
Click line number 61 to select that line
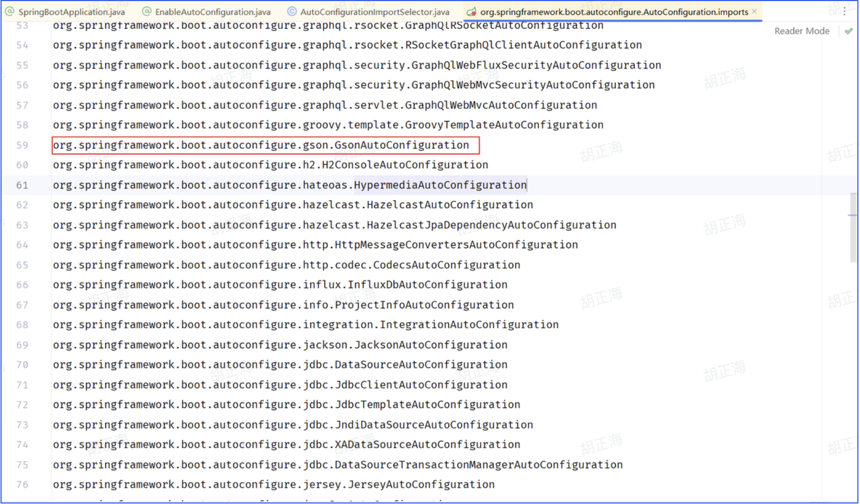click(22, 185)
